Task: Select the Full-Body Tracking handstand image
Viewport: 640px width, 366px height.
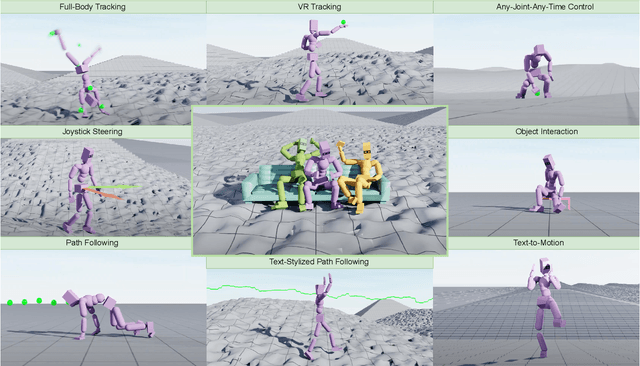Action: pos(103,69)
